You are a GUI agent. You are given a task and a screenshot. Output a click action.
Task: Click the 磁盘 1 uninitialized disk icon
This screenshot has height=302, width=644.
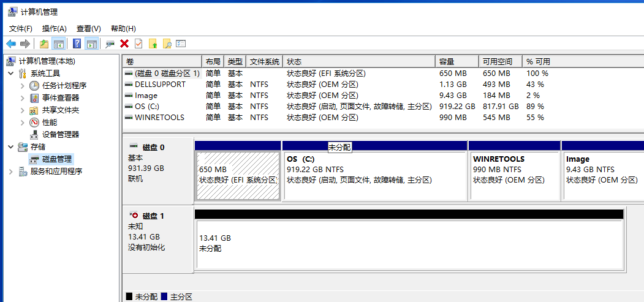pyautogui.click(x=134, y=214)
